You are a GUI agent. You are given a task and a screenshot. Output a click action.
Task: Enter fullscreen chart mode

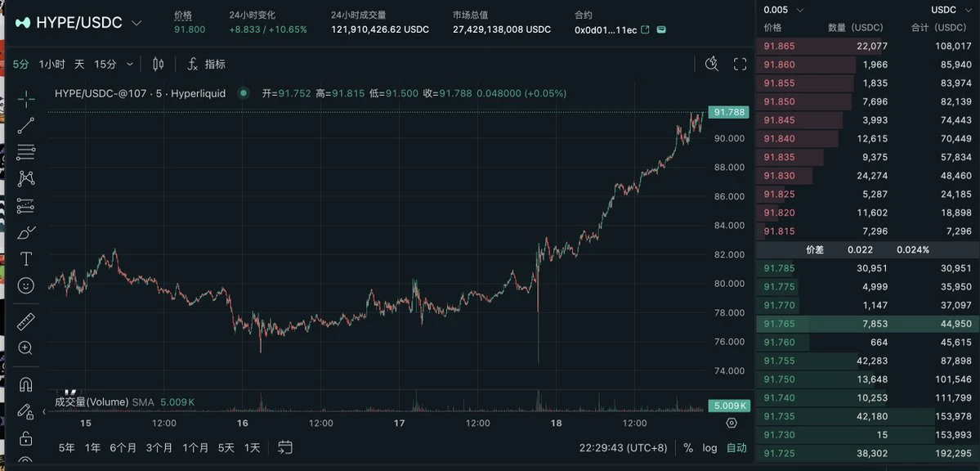click(x=740, y=64)
